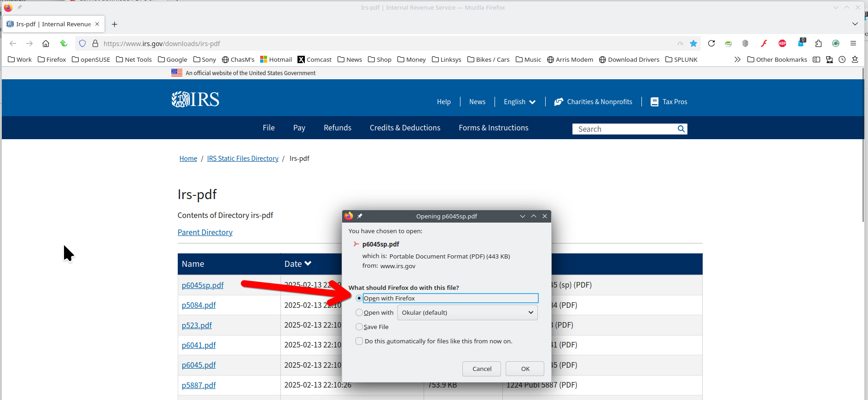The image size is (868, 400).
Task: Click the OK button in the dialog
Action: coord(525,369)
